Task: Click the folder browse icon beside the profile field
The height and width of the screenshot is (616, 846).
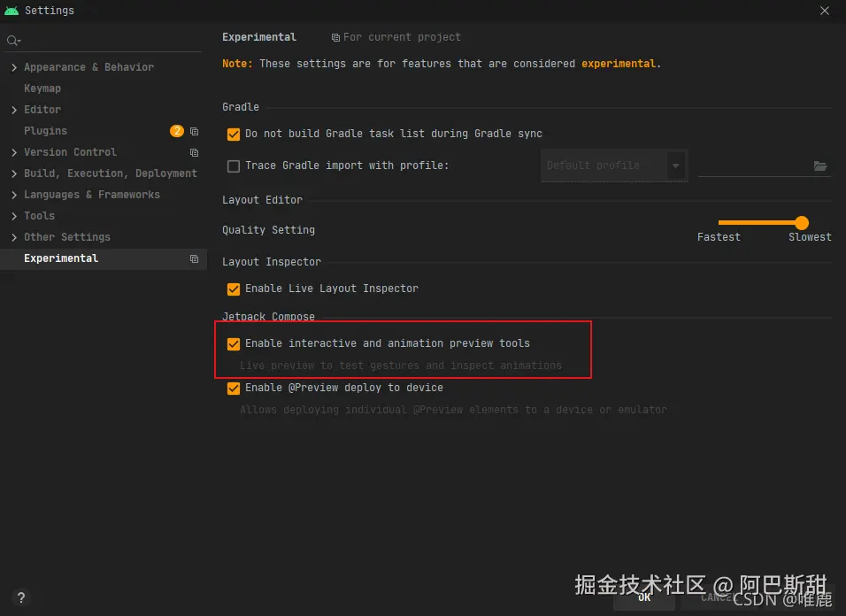Action: click(820, 166)
